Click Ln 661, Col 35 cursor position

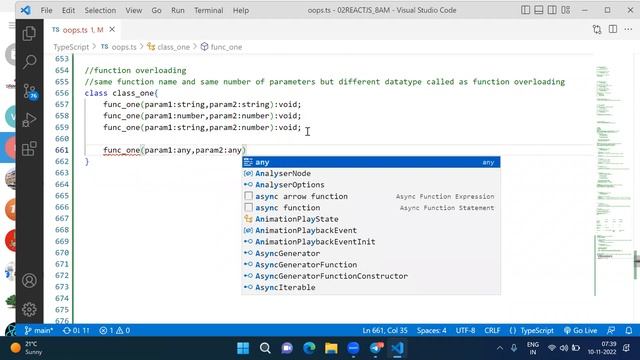pos(385,330)
